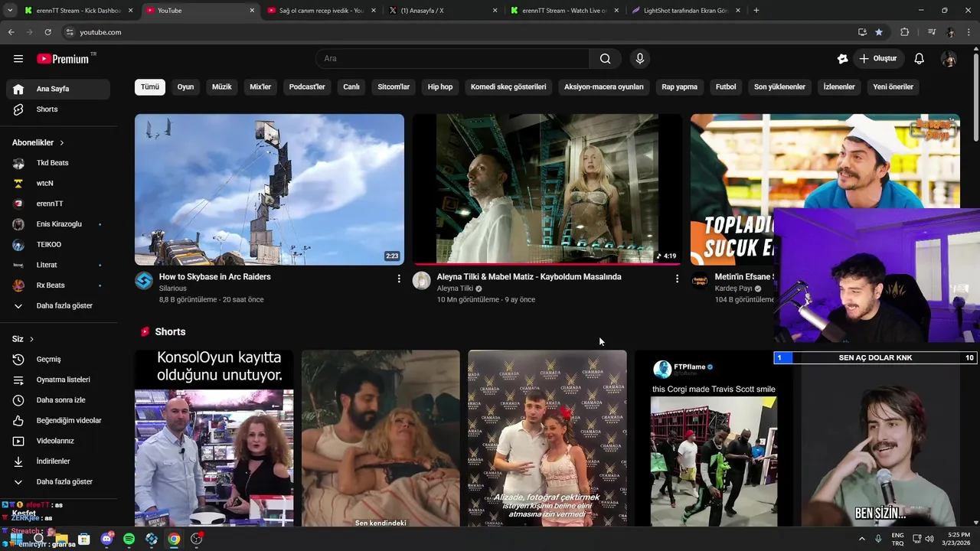
Task: Go to Ana Sayfa in sidebar
Action: 58,89
